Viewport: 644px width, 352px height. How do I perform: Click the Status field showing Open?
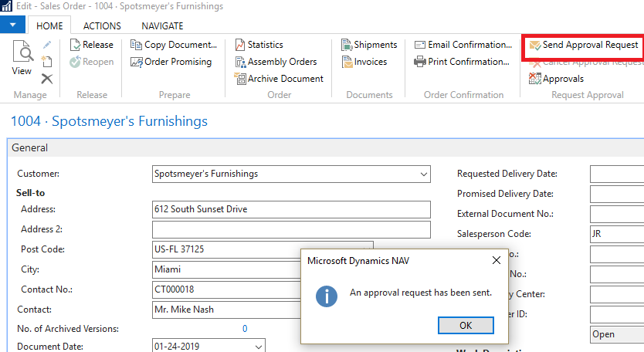617,334
